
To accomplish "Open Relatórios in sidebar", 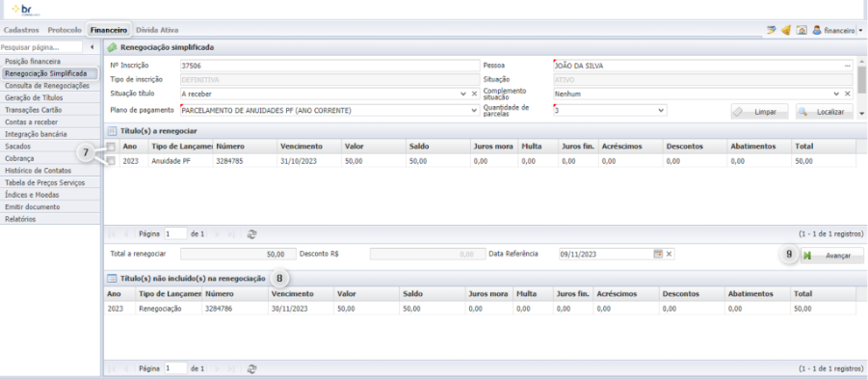I will coord(50,219).
